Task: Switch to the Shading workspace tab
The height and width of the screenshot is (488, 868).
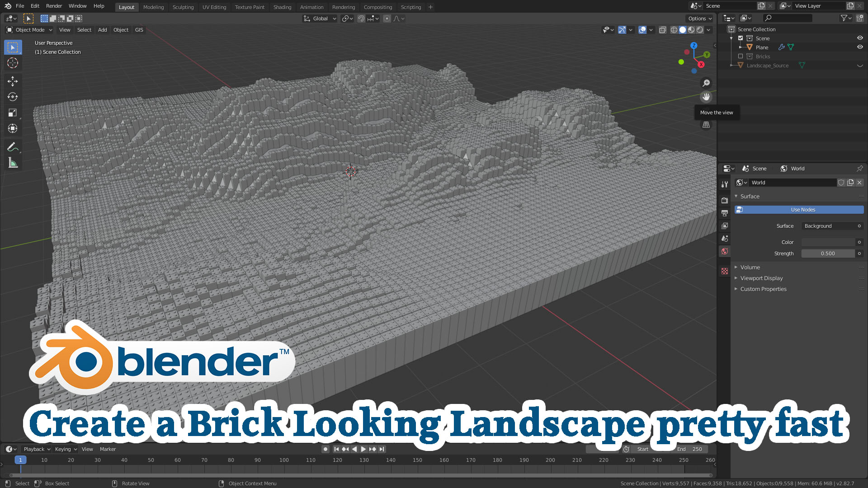Action: coord(282,7)
